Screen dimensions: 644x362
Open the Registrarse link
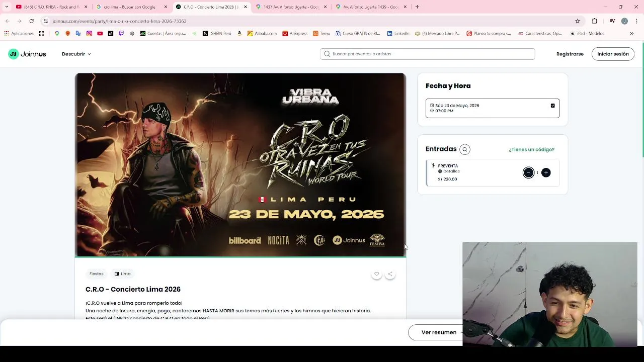pyautogui.click(x=570, y=54)
